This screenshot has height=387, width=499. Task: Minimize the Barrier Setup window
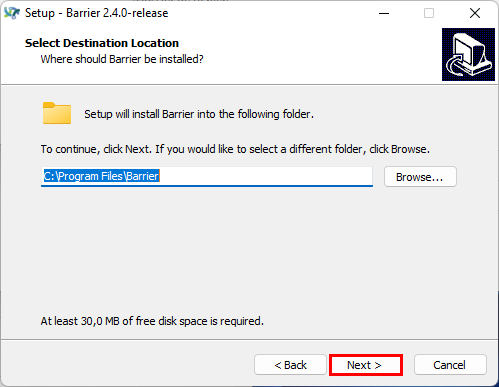coord(384,13)
